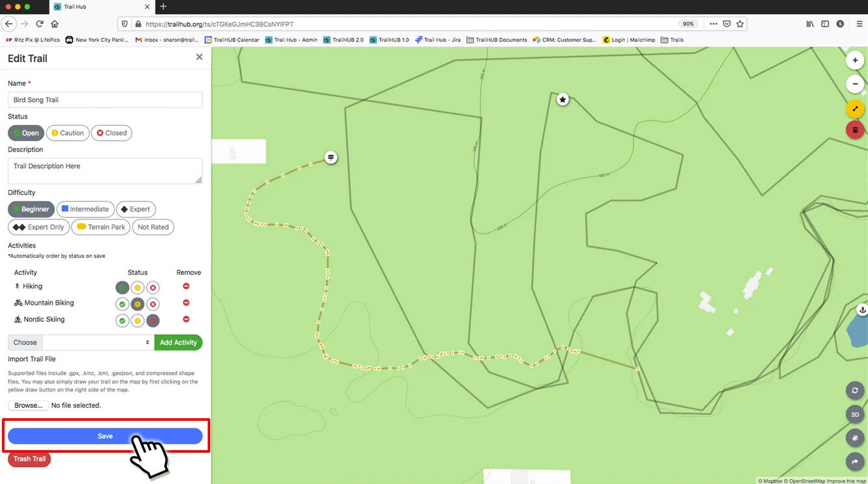
Task: Set Mountain Biking status to open
Action: [x=122, y=304]
